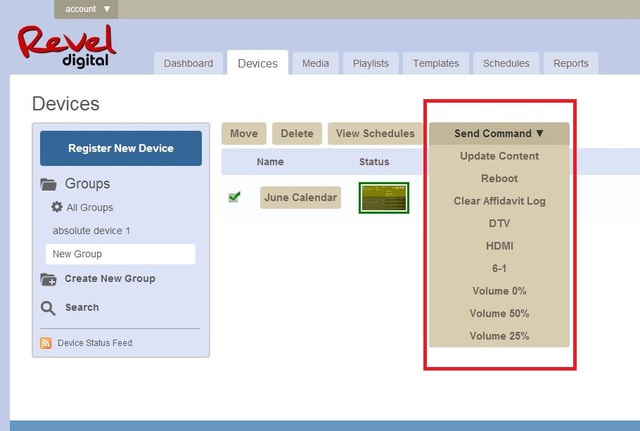The width and height of the screenshot is (640, 431).
Task: Send the Volume 50% command
Action: click(x=499, y=313)
